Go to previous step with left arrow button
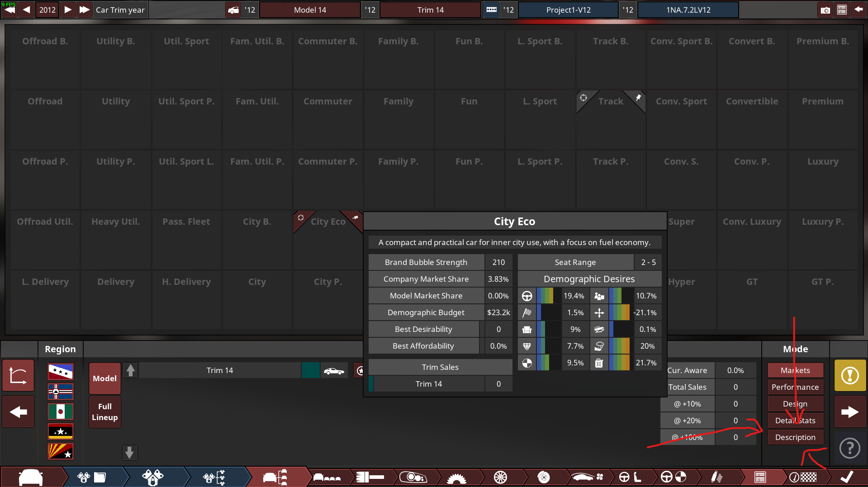 click(x=18, y=411)
